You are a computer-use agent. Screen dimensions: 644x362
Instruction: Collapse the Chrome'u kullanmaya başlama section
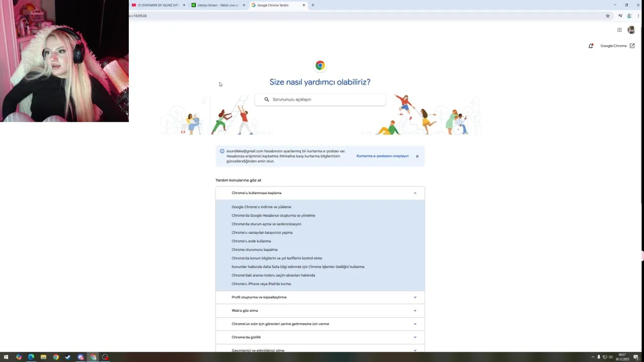pos(320,193)
